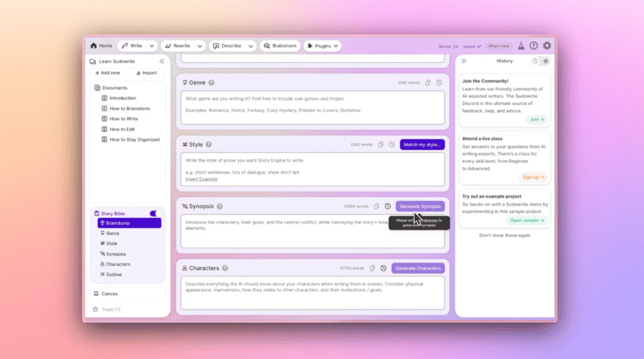Viewport: 644px width, 359px height.
Task: Sign up for a live class
Action: click(x=533, y=177)
